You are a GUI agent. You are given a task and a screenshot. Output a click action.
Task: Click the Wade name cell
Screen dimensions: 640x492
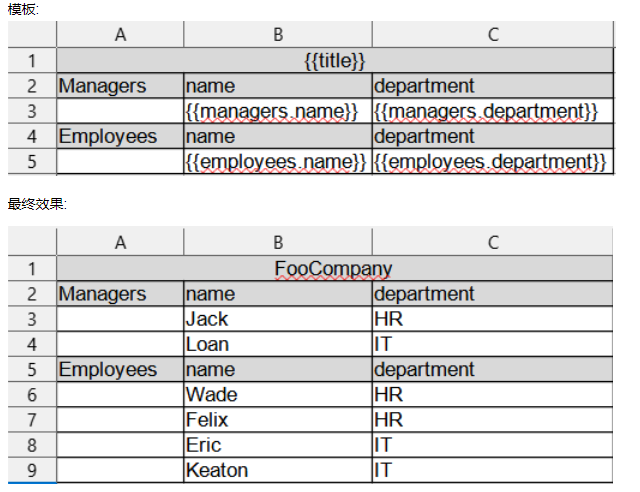point(278,394)
